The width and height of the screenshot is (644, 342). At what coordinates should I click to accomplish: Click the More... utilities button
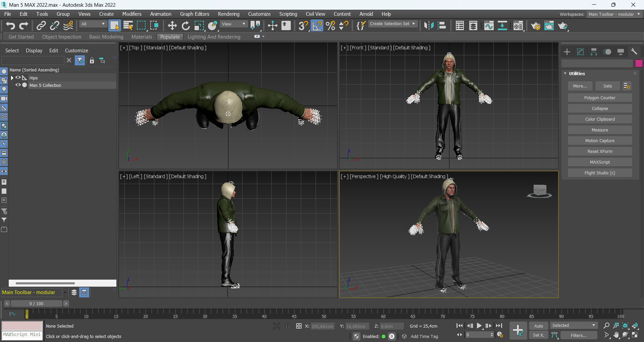(580, 86)
